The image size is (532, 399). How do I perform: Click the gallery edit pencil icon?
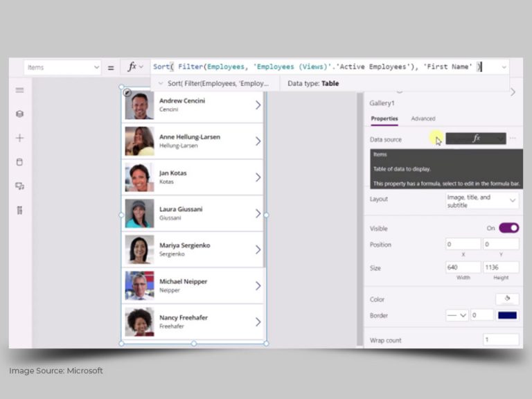click(127, 92)
